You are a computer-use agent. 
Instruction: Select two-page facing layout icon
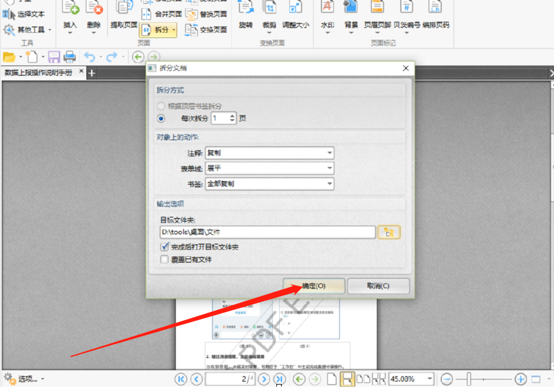click(x=363, y=379)
